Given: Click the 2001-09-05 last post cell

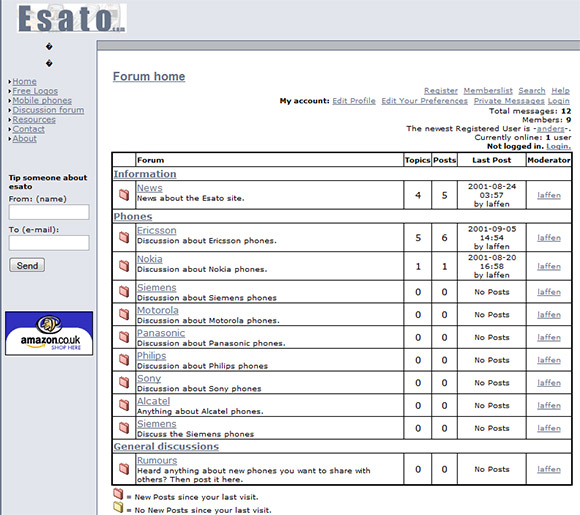Looking at the screenshot, I should click(492, 238).
